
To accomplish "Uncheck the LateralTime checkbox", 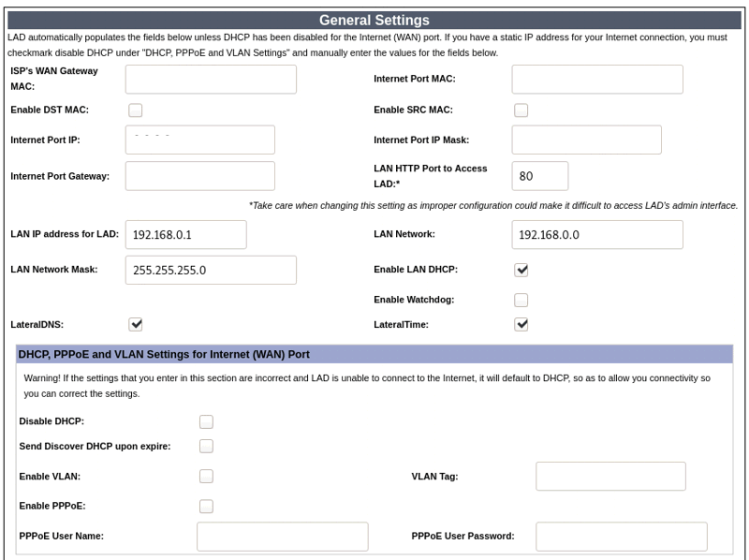I will [521, 324].
